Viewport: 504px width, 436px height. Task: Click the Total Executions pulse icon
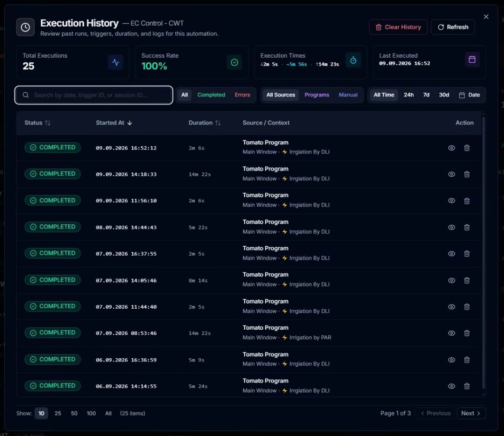[116, 62]
